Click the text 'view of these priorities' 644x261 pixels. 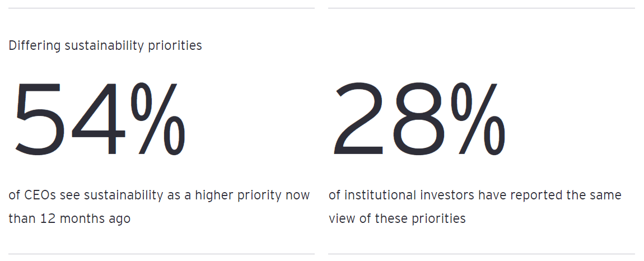coord(397,218)
